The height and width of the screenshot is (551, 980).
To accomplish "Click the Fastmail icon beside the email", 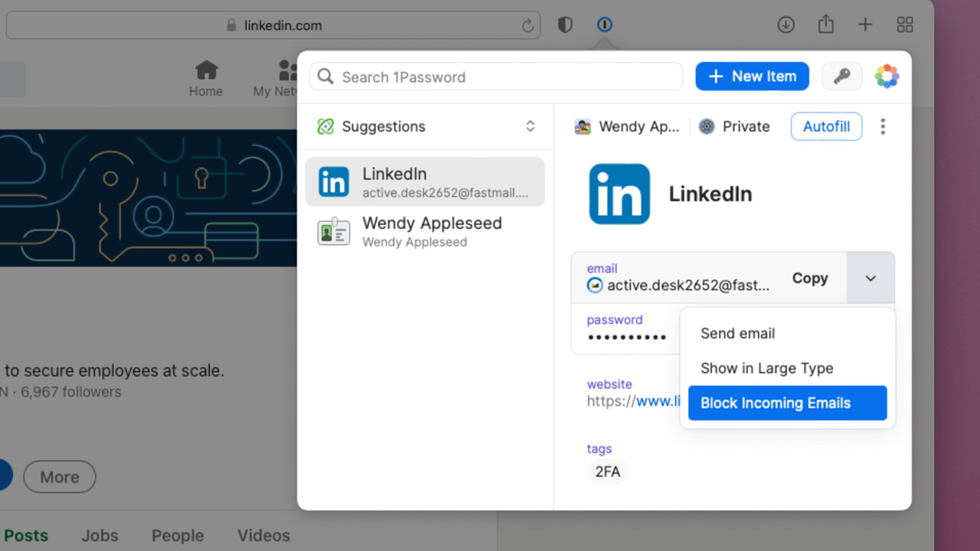I will (595, 285).
